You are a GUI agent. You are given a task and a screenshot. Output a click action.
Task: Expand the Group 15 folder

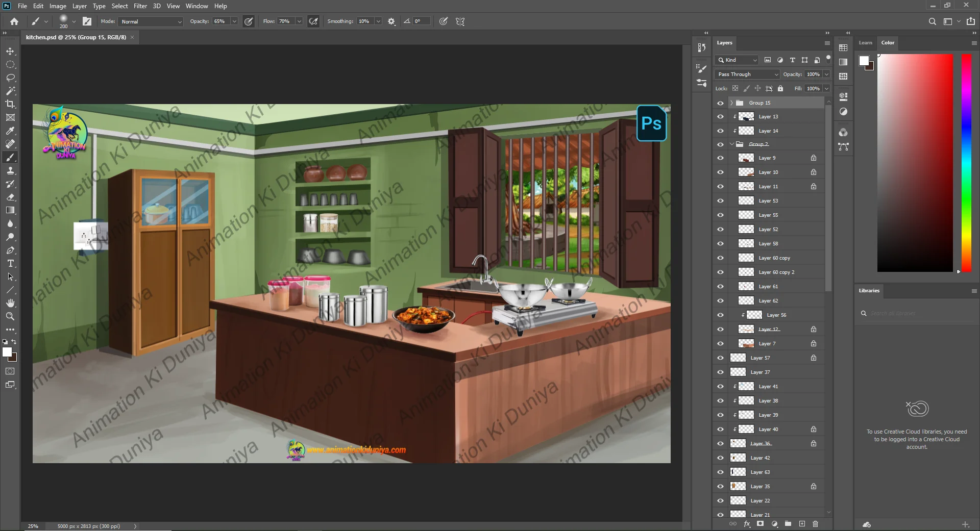coord(731,103)
